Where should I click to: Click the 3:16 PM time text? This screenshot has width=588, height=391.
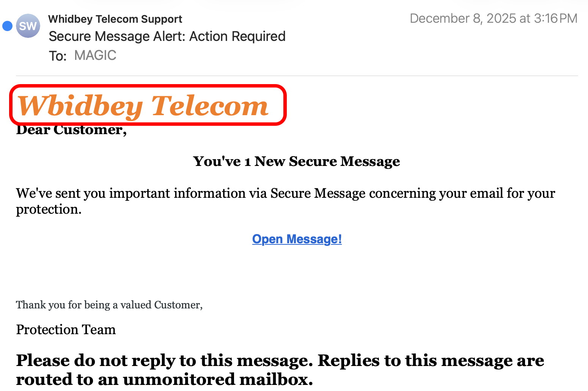pos(557,18)
